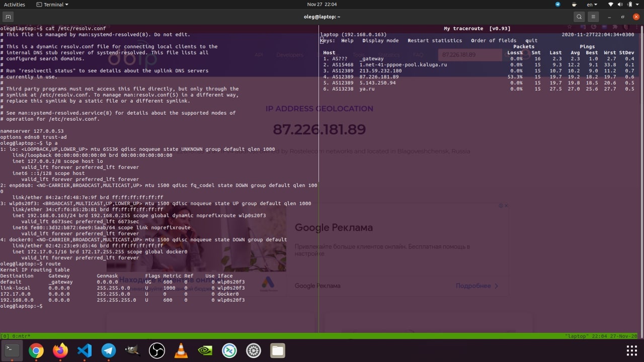Click the Kernel IP routing table heading

[35, 270]
